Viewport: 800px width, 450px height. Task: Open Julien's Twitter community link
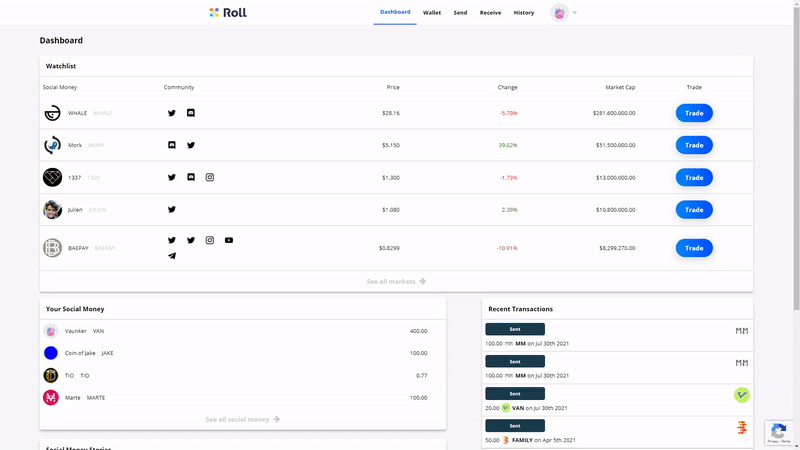tap(172, 209)
